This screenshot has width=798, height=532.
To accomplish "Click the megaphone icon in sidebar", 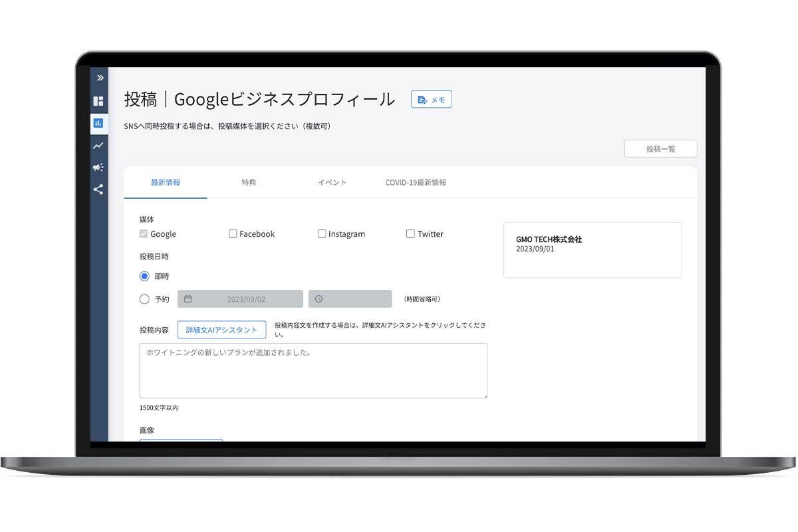I will tap(98, 168).
